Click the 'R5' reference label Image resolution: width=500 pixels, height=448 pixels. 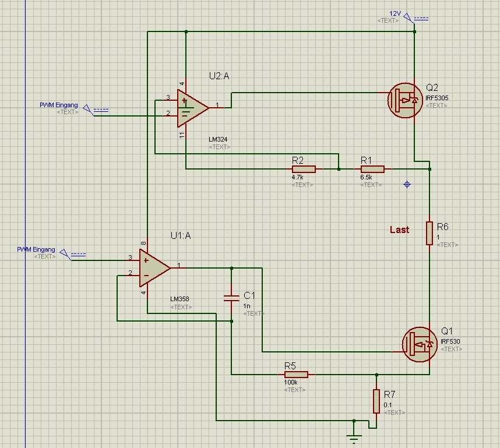click(290, 366)
